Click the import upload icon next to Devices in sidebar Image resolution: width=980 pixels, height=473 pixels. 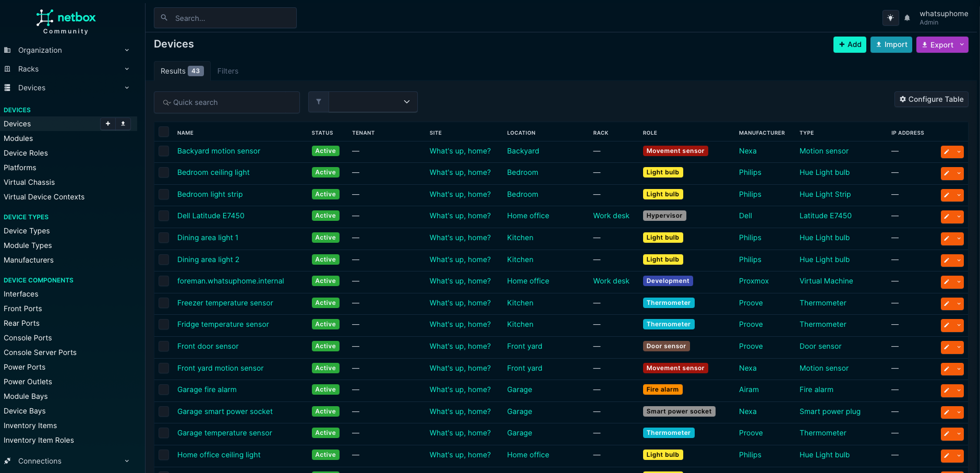(x=123, y=124)
